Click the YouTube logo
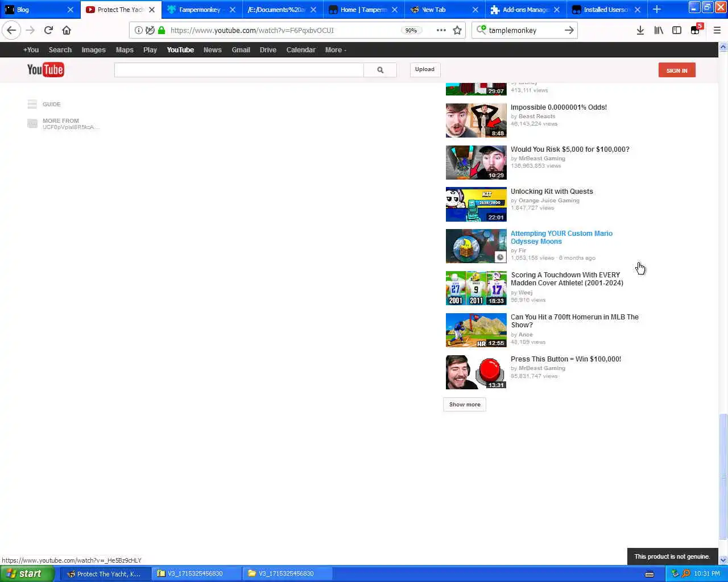Viewport: 728px width, 582px height. point(45,69)
